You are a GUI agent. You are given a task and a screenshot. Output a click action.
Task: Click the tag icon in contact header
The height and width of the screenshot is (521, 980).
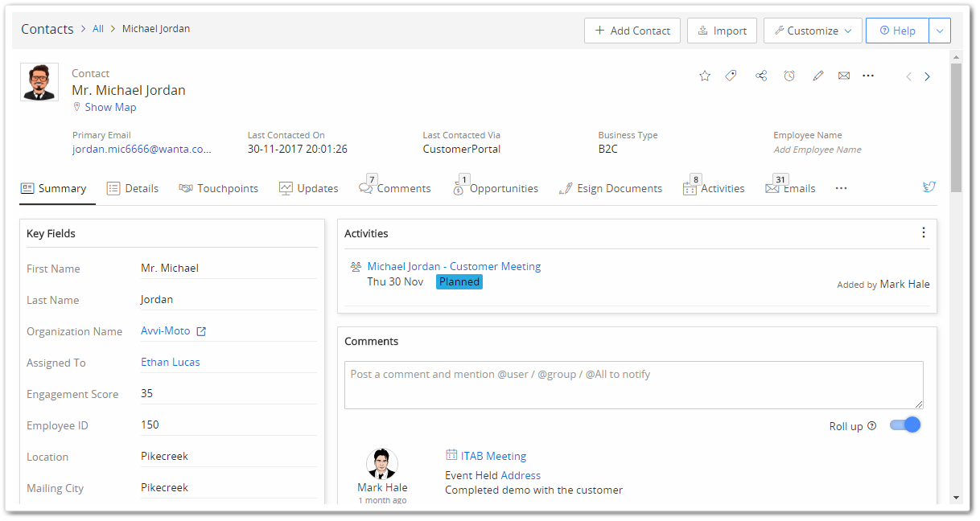[731, 76]
